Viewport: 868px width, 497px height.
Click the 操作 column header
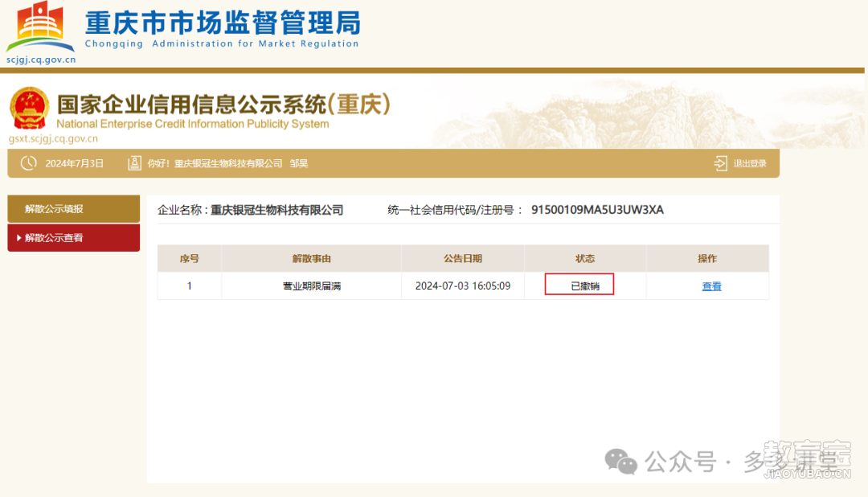707,259
